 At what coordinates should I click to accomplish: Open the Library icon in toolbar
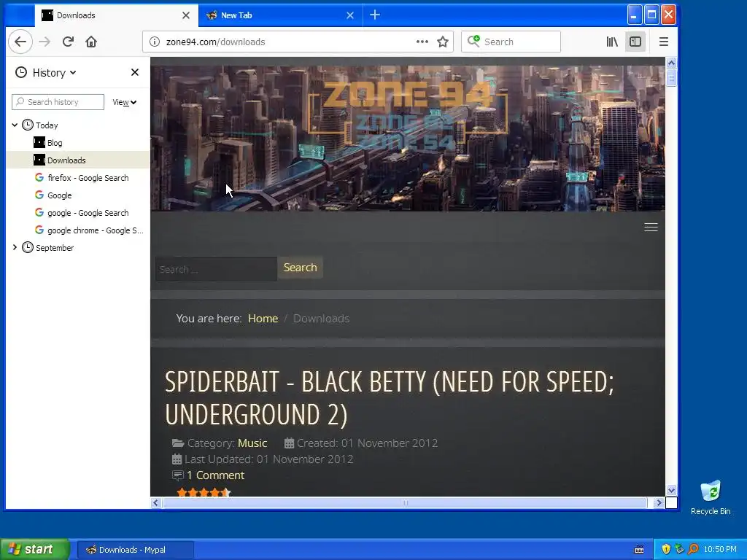tap(612, 42)
